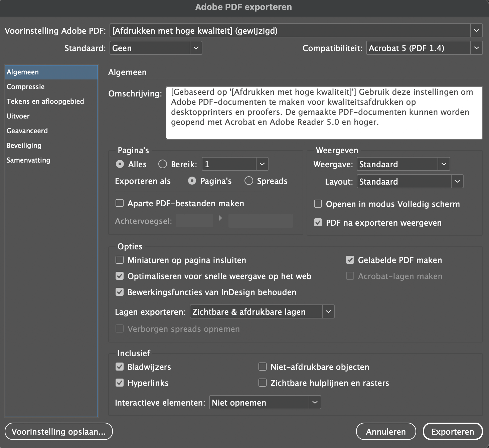This screenshot has height=448, width=489.
Task: Enable Openen in modus Volledig scherm
Action: [318, 204]
